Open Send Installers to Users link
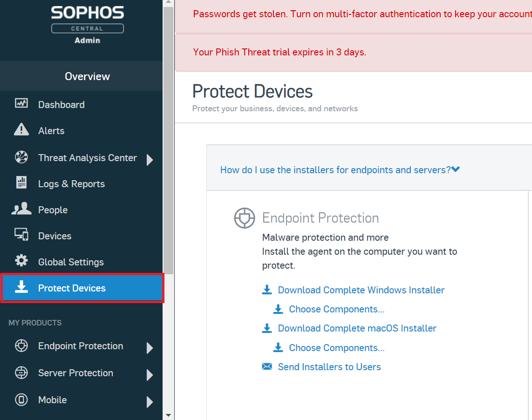Image resolution: width=532 pixels, height=420 pixels. (329, 367)
